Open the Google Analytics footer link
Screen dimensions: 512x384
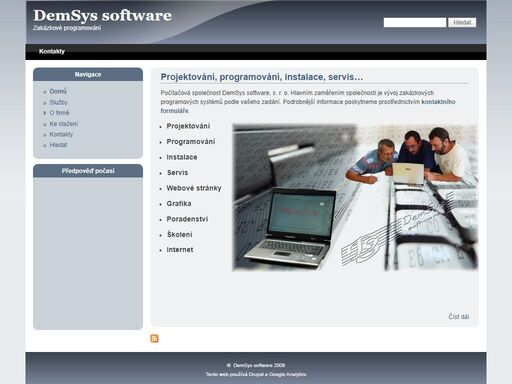tap(288, 374)
